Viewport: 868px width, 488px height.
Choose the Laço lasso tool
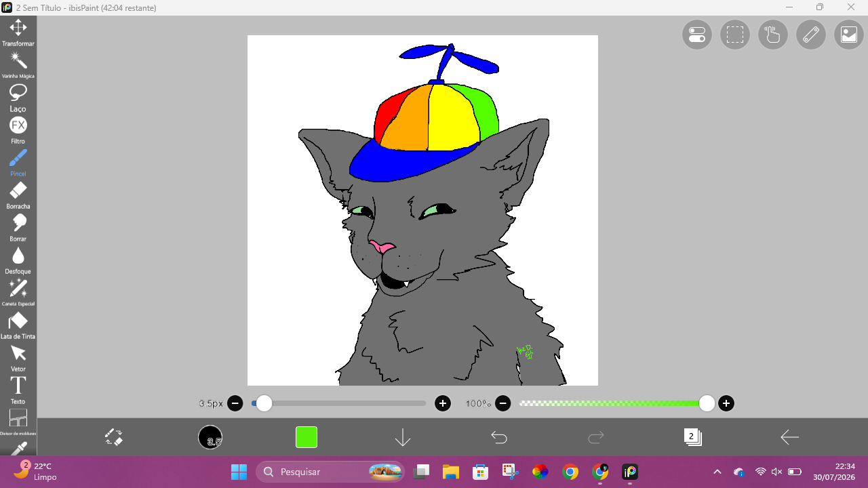pyautogui.click(x=18, y=97)
